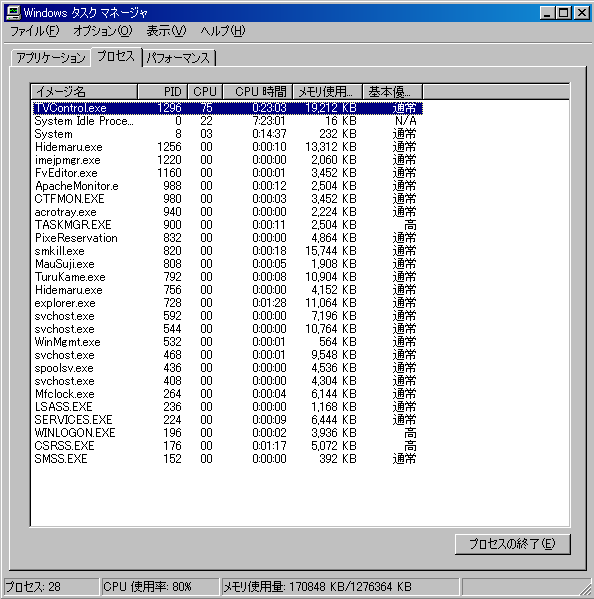Image resolution: width=594 pixels, height=599 pixels.
Task: Sort by the 基本優 priority column header
Action: pos(393,92)
